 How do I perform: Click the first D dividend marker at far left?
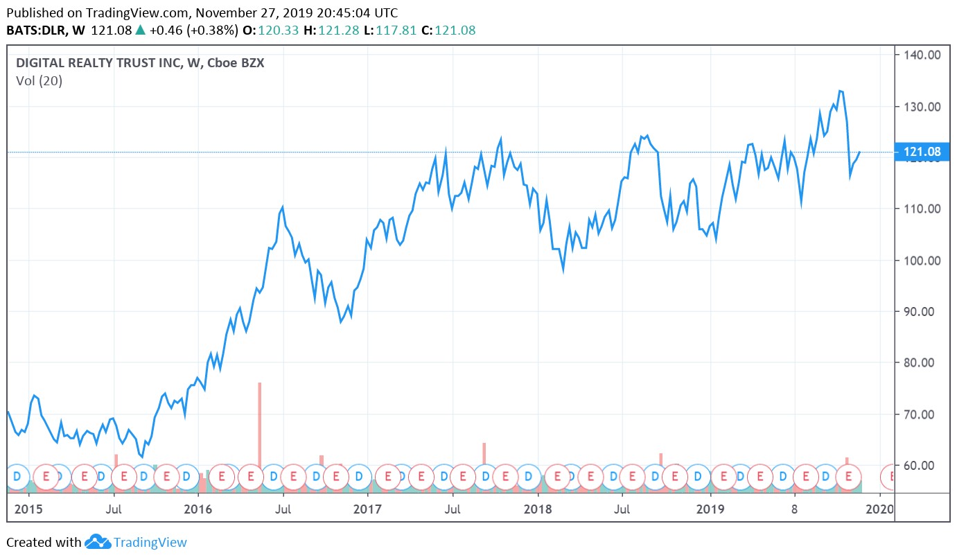17,477
